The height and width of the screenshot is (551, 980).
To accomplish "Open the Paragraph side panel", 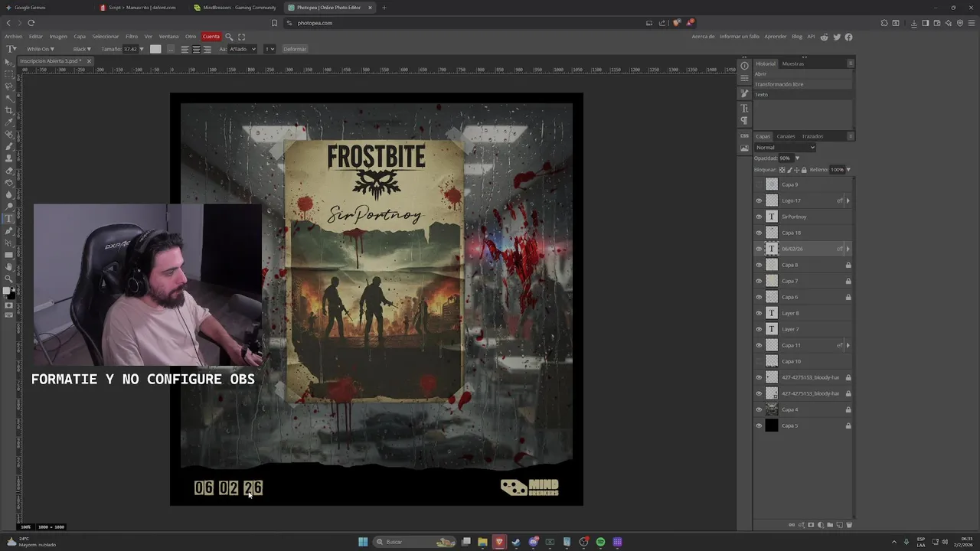I will click(x=744, y=120).
